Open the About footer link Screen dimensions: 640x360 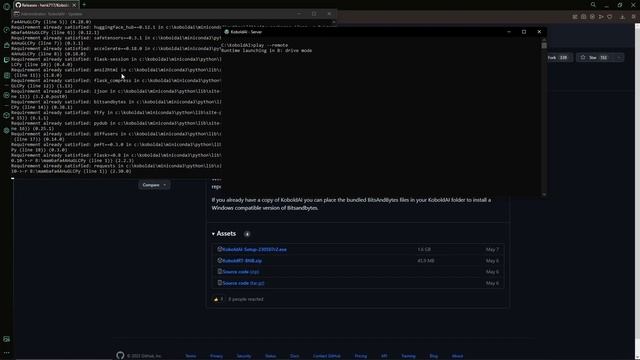point(457,356)
